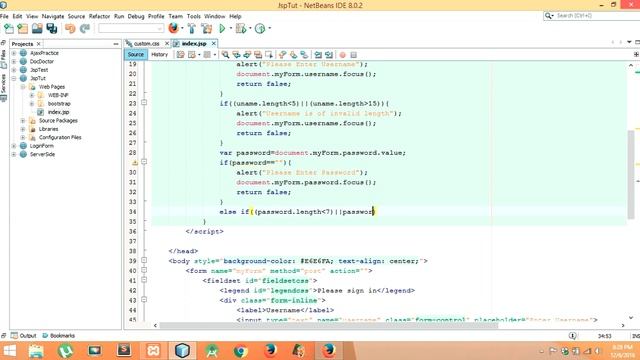The height and width of the screenshot is (360, 640).
Task: Run project with green play icon
Action: (222, 28)
